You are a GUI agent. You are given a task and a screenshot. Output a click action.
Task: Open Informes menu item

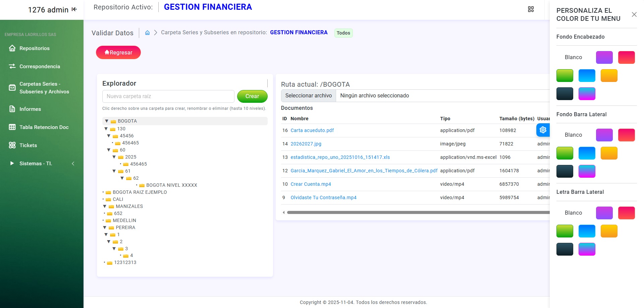click(x=30, y=109)
